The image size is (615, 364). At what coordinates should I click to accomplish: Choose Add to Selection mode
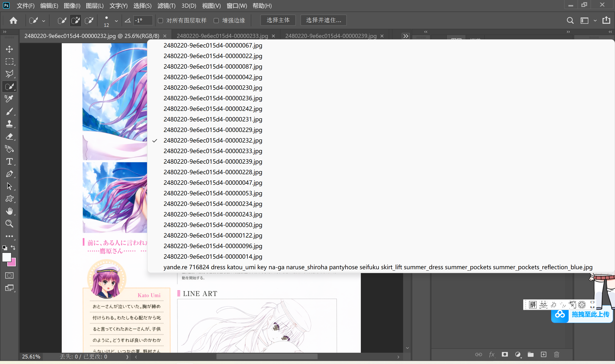(76, 20)
